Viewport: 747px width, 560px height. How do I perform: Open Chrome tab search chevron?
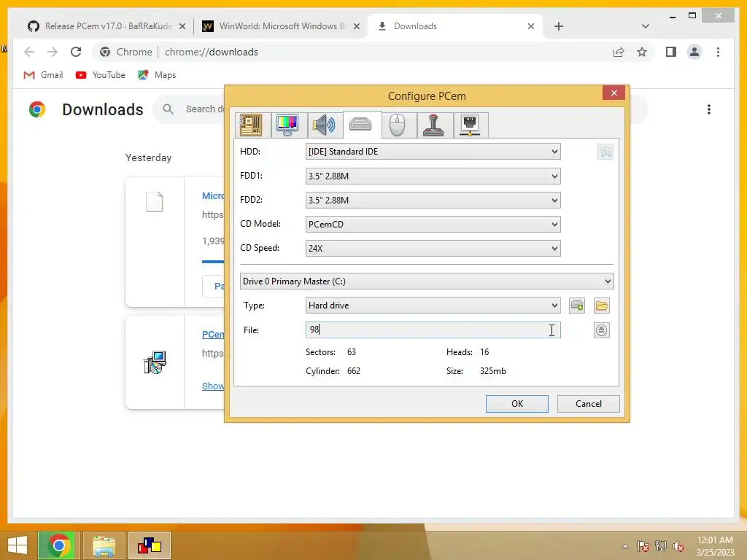[x=646, y=26]
